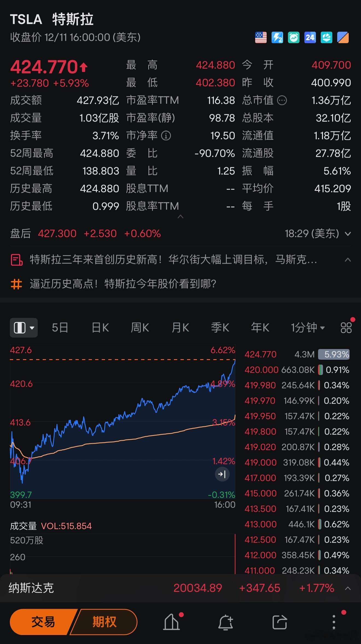The image size is (361, 644).
Task: Tap the 纳斯达克 20034.89 index value
Action: [198, 588]
